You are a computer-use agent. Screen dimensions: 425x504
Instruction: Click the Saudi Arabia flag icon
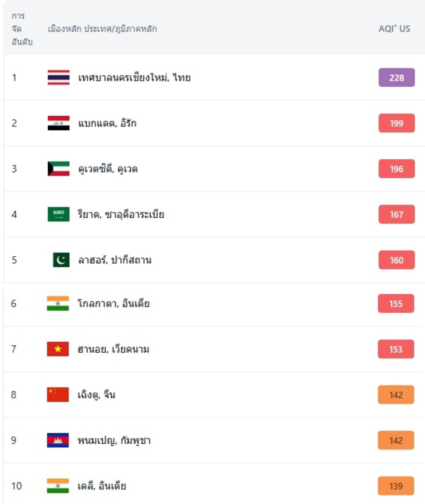[x=58, y=215]
